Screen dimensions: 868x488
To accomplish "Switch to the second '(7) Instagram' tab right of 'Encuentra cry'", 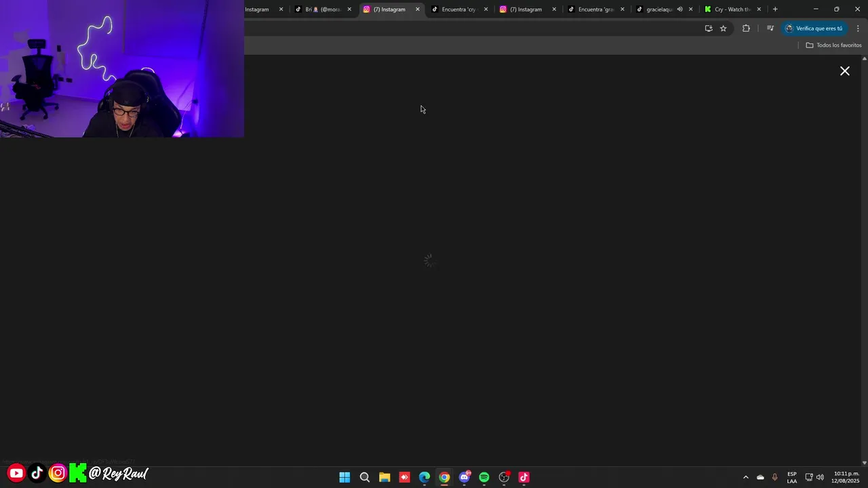I will coord(526,9).
